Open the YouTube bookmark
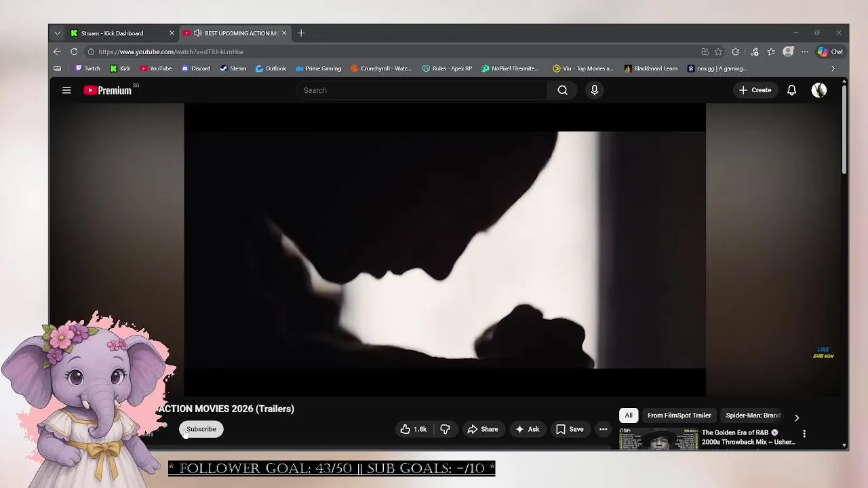The height and width of the screenshot is (488, 868). coord(156,68)
